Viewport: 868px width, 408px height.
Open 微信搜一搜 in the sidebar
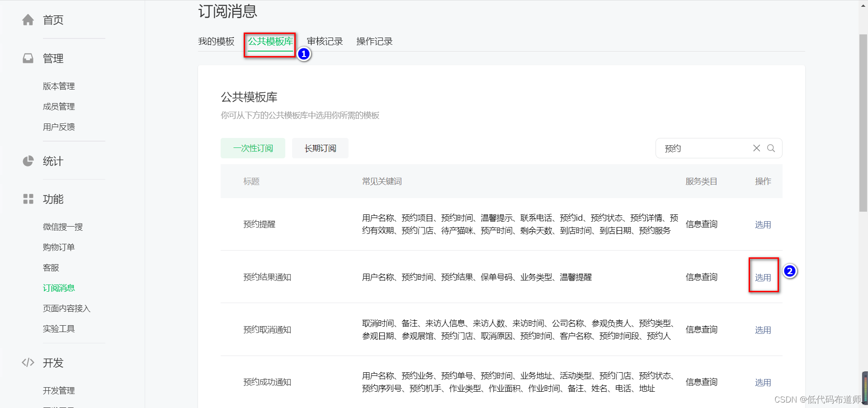(63, 227)
